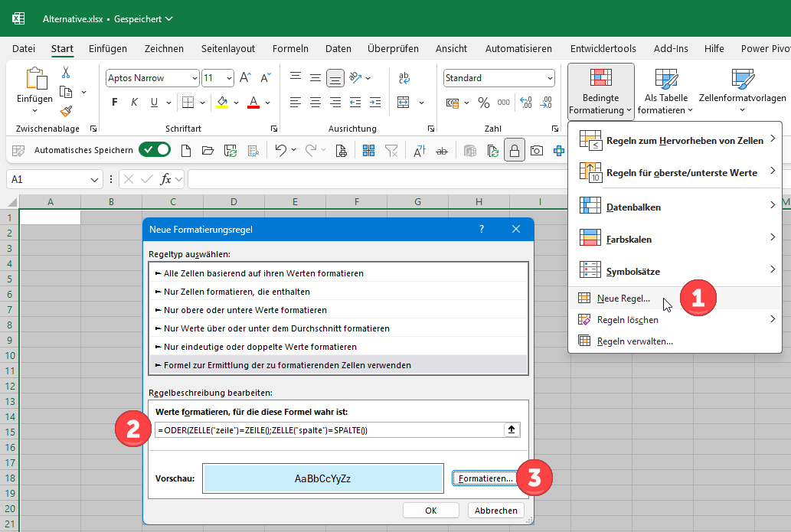Click the wrap text icon
Image resolution: width=791 pixels, height=532 pixels.
(404, 78)
